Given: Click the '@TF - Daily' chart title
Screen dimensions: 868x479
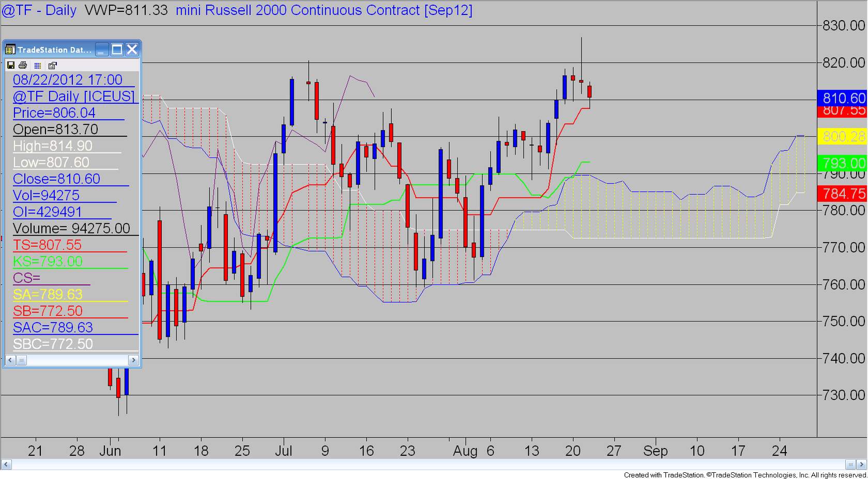Looking at the screenshot, I should [x=40, y=10].
